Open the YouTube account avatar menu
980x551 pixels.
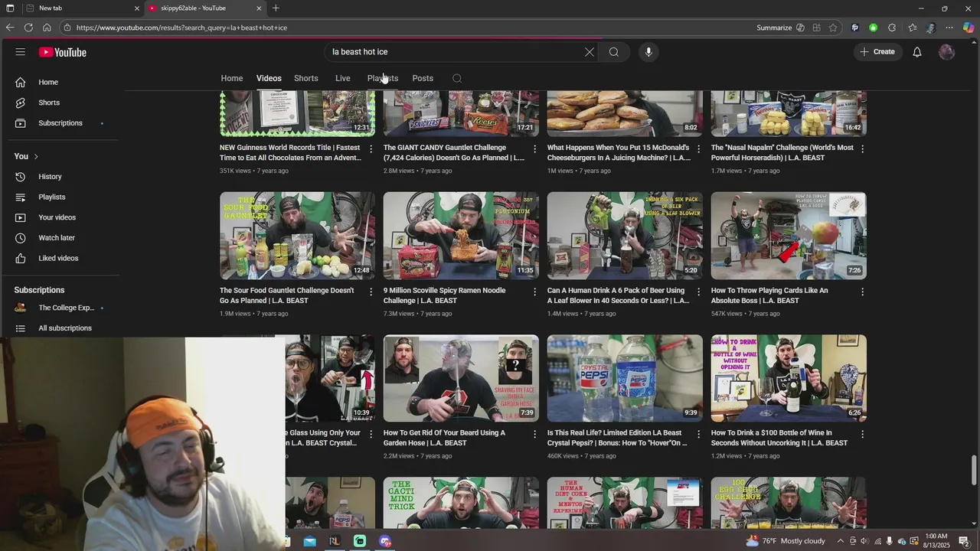pyautogui.click(x=947, y=52)
